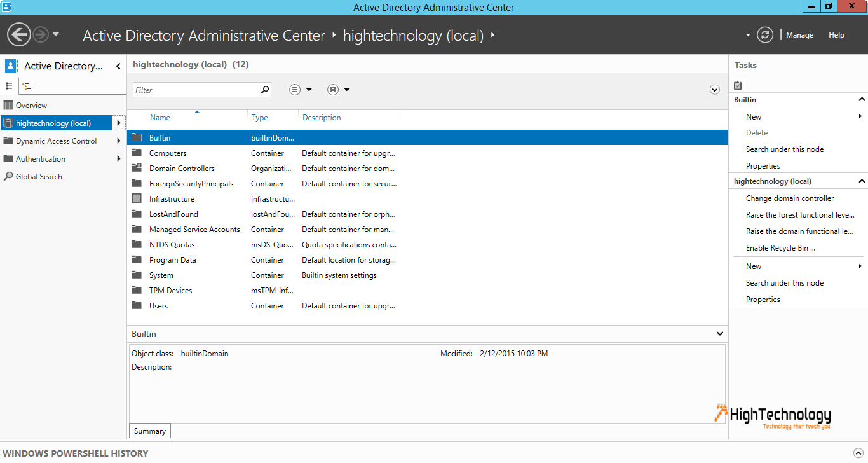Click Change domain controller
Viewport: 868px width, 463px height.
pos(790,198)
